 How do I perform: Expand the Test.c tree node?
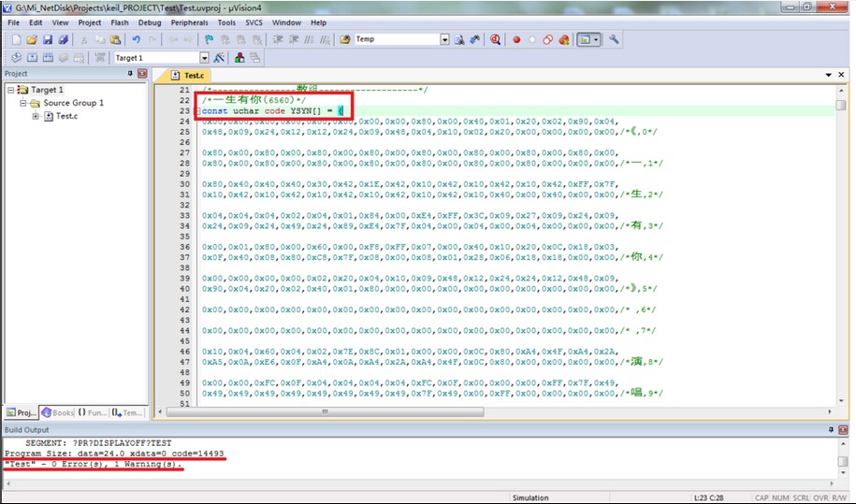pyautogui.click(x=36, y=116)
